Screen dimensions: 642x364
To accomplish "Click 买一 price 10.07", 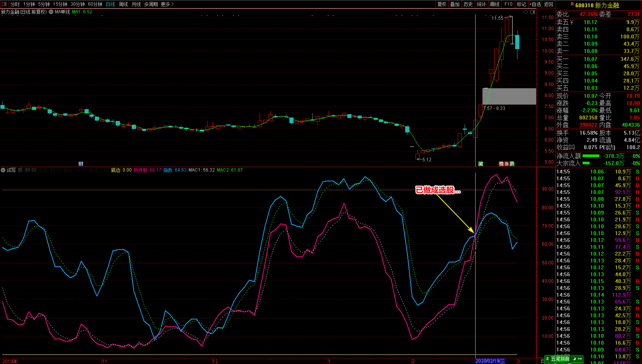I will (591, 59).
